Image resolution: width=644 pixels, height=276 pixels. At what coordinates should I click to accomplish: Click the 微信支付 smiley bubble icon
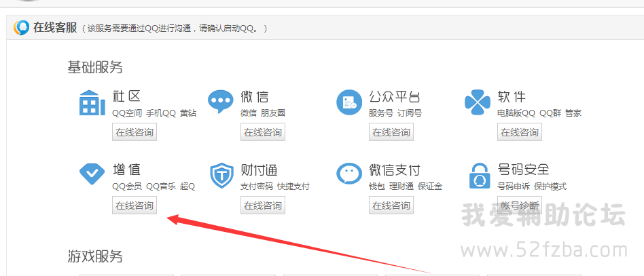point(349,175)
